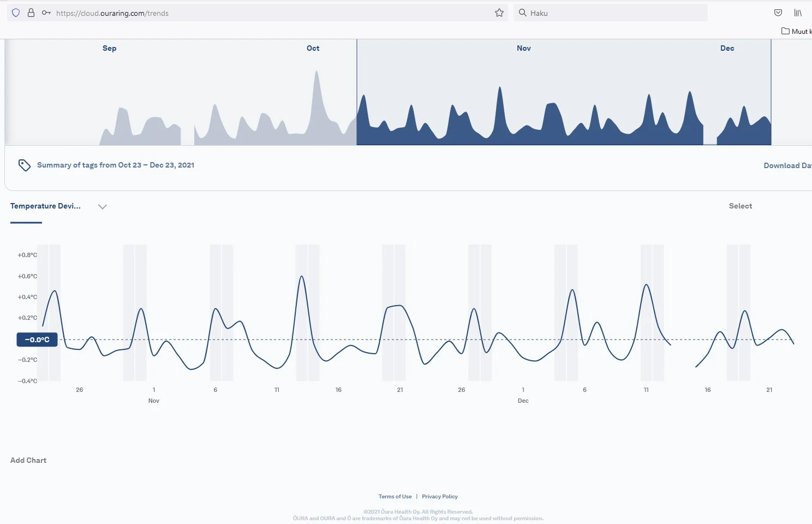The width and height of the screenshot is (812, 524).
Task: Click the URL address bar
Action: pos(273,13)
